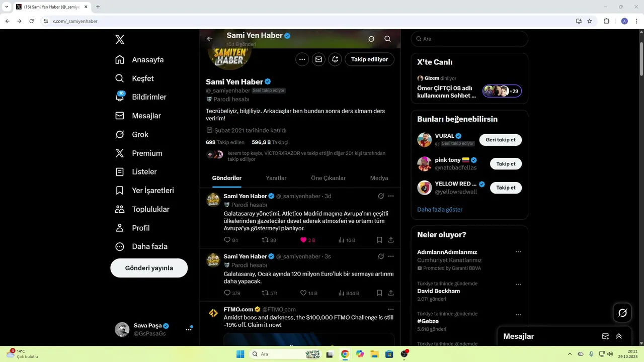Open the 698 Takip edilen list
Screen dimensions: 644x362
click(x=225, y=142)
